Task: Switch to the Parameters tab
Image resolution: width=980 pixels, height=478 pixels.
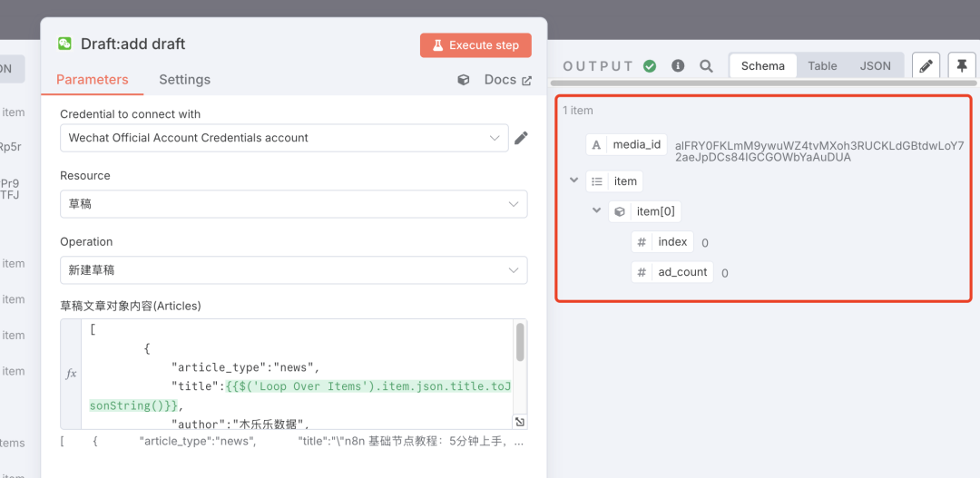Action: tap(93, 79)
